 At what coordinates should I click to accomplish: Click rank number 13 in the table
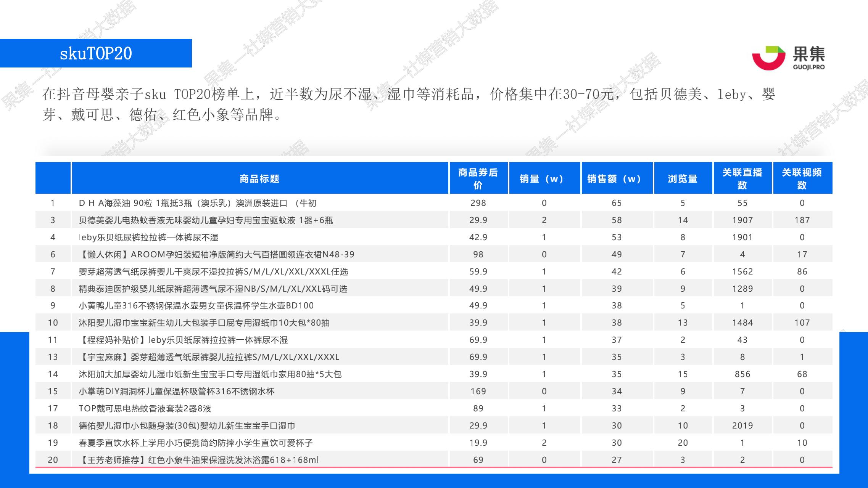[x=53, y=357]
